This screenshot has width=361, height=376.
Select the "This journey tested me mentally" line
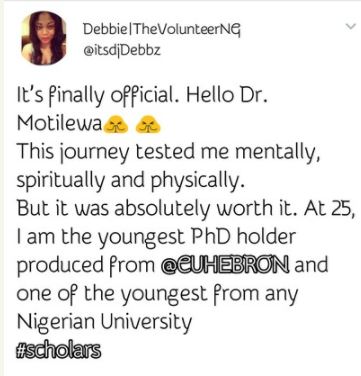tap(169, 153)
